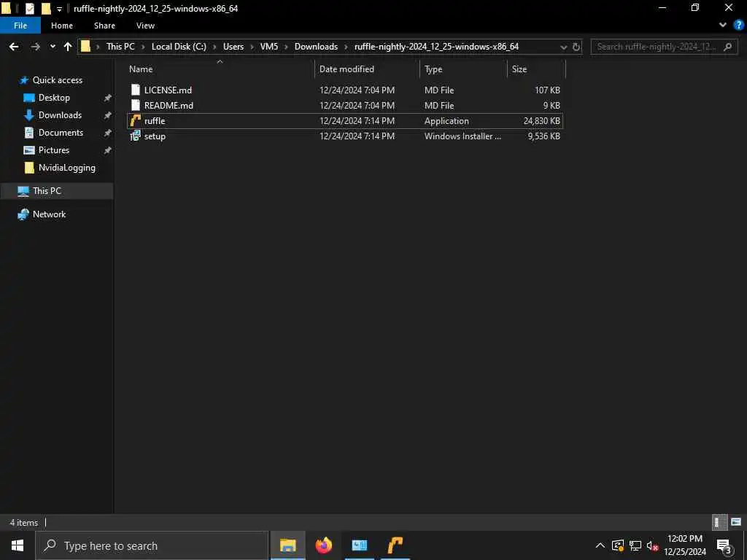Navigate to Users breadcrumb
Screen dimensions: 747x560
point(233,47)
